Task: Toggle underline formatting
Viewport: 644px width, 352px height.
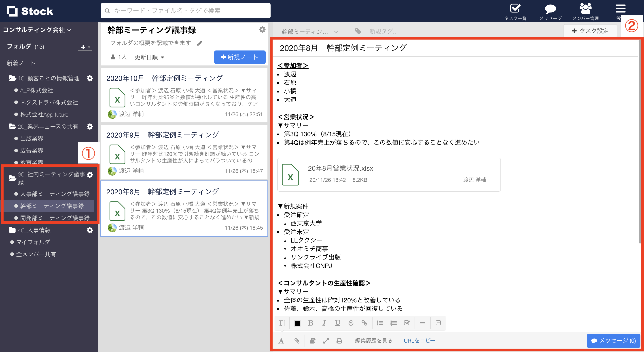Action: pos(337,323)
